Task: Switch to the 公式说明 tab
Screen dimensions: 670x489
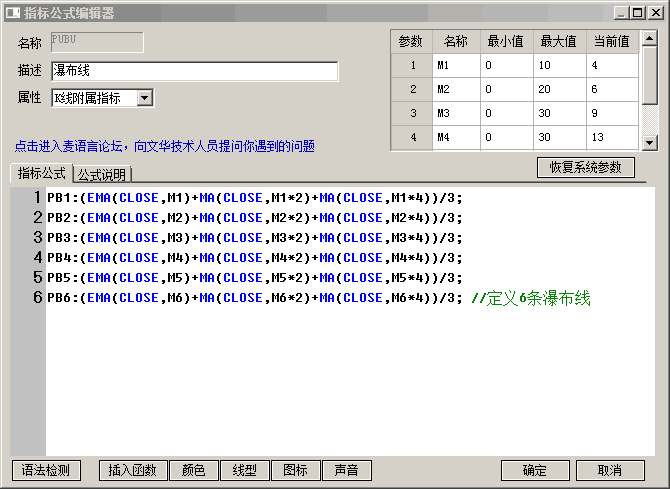Action: pos(102,175)
